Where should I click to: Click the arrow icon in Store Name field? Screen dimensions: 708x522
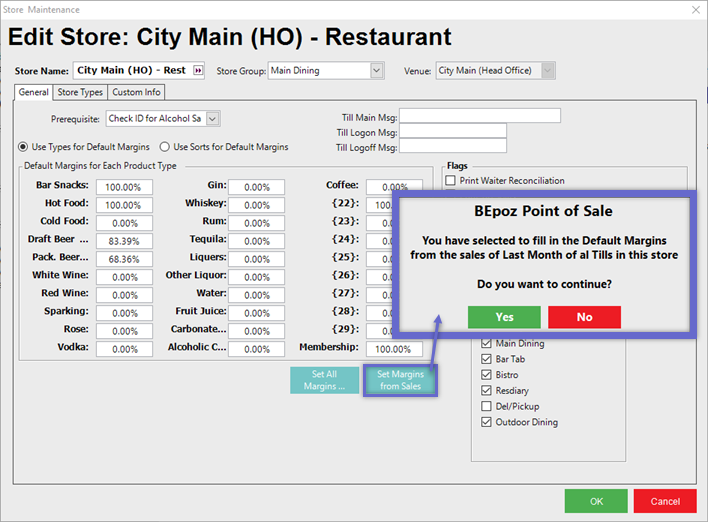tap(198, 70)
